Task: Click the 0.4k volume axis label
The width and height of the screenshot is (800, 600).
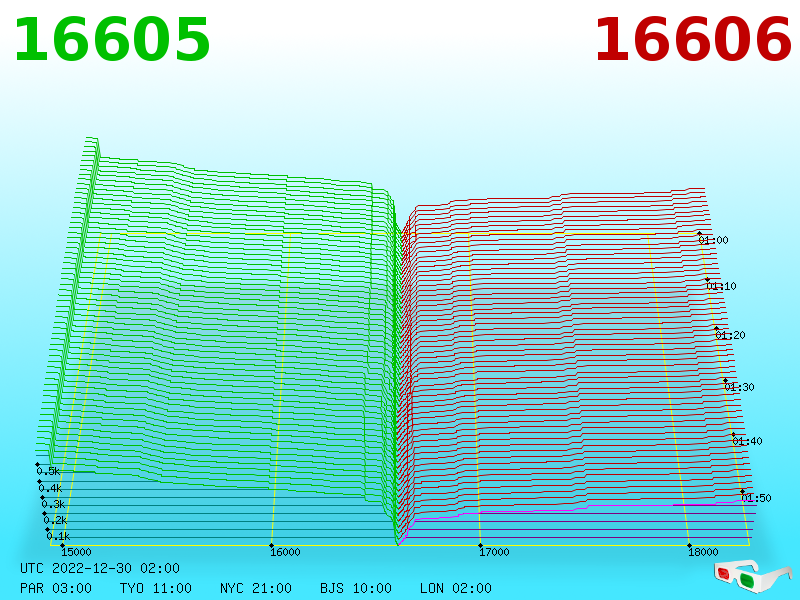Action: pyautogui.click(x=51, y=488)
